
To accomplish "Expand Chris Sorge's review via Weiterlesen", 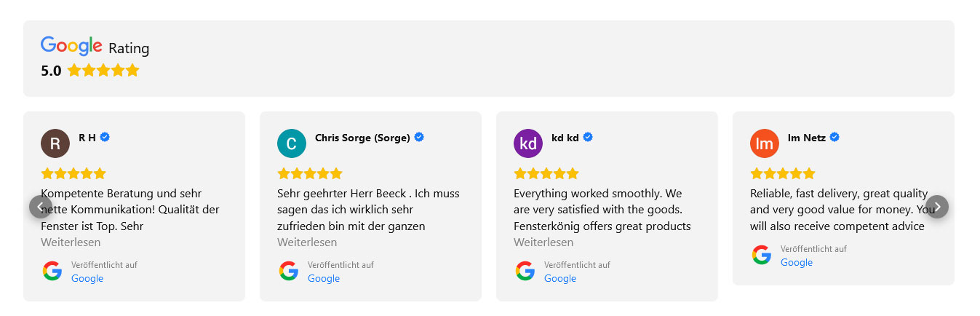I will (307, 242).
